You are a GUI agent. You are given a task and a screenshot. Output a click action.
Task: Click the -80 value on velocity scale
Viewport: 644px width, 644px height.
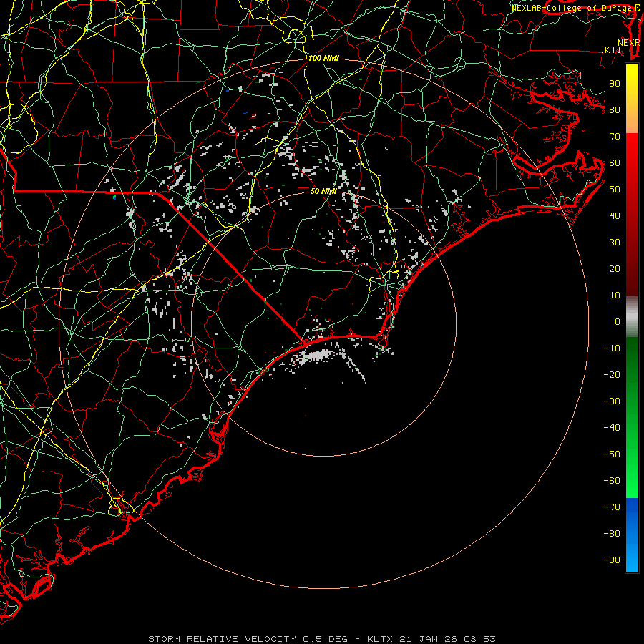612,534
